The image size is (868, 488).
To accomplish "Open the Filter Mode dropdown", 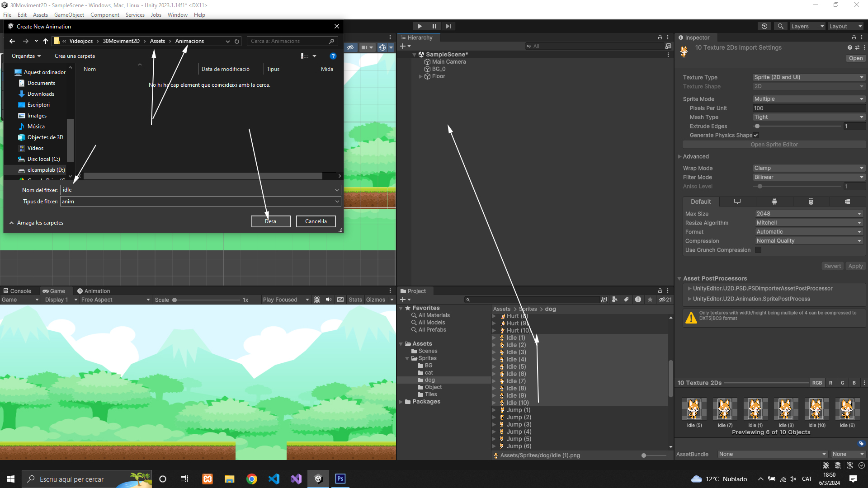I will click(808, 177).
